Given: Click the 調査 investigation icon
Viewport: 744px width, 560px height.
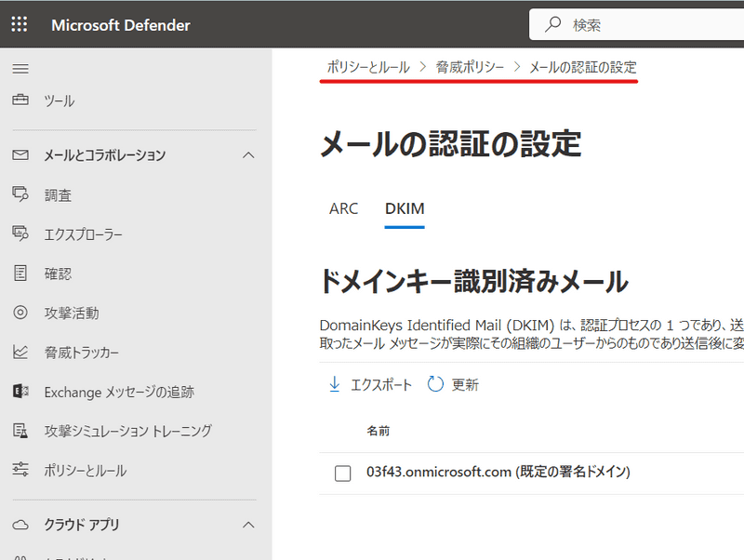Looking at the screenshot, I should 20,195.
